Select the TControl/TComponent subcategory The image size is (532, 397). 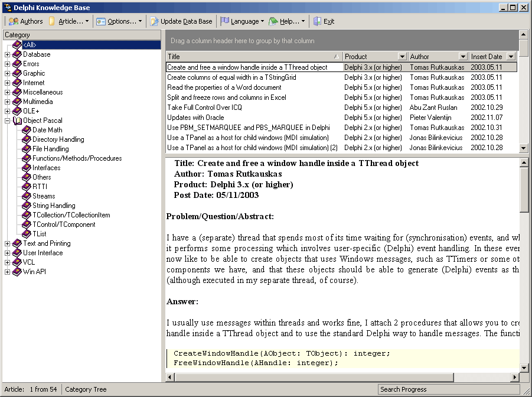pyautogui.click(x=64, y=224)
